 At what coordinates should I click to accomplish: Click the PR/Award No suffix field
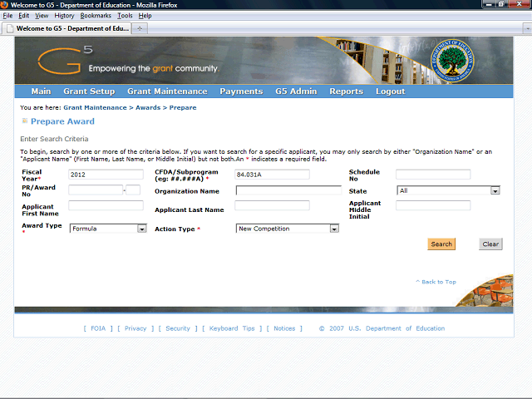point(133,190)
